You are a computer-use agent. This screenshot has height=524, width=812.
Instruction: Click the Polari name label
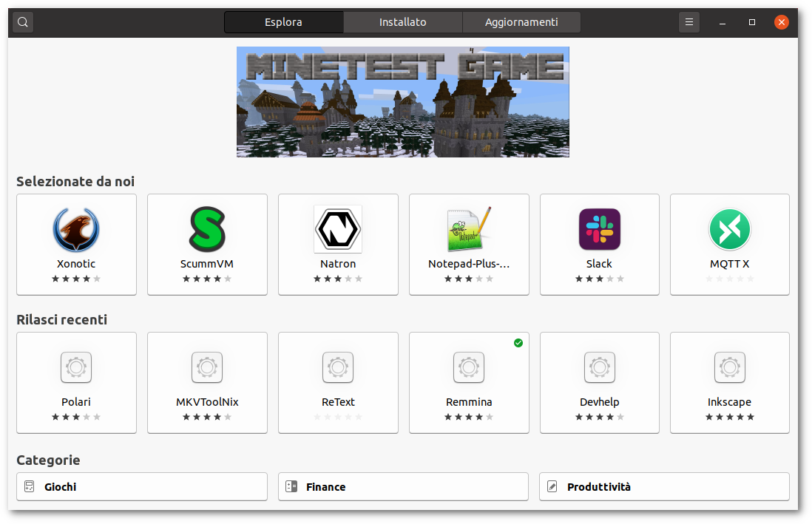click(76, 402)
